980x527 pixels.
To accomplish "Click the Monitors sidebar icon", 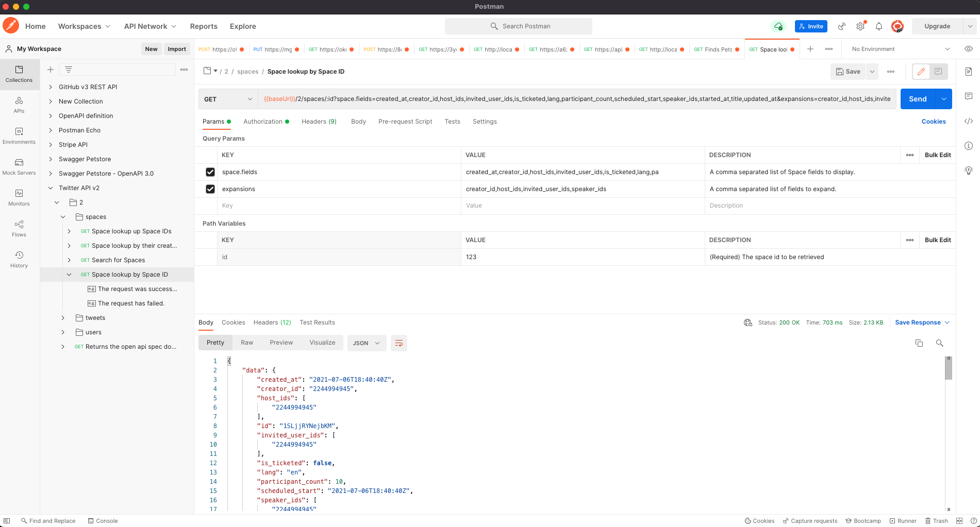I will point(19,197).
